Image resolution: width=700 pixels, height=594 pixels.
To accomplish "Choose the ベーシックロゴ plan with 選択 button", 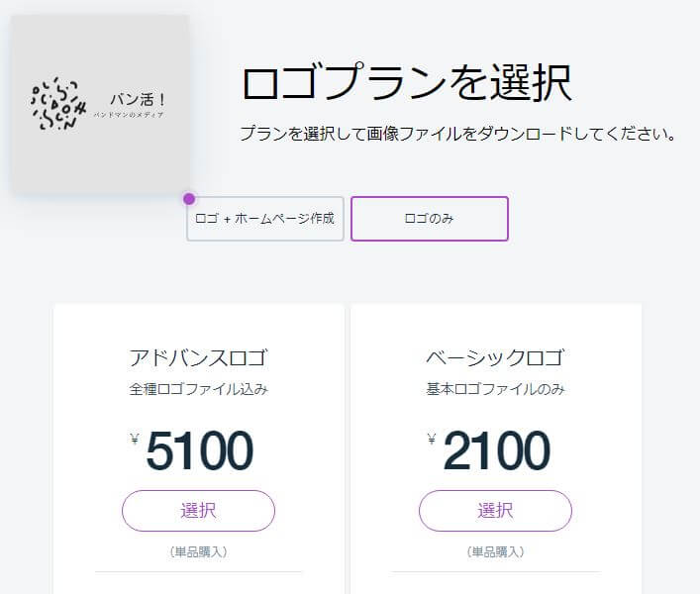I will (x=495, y=511).
